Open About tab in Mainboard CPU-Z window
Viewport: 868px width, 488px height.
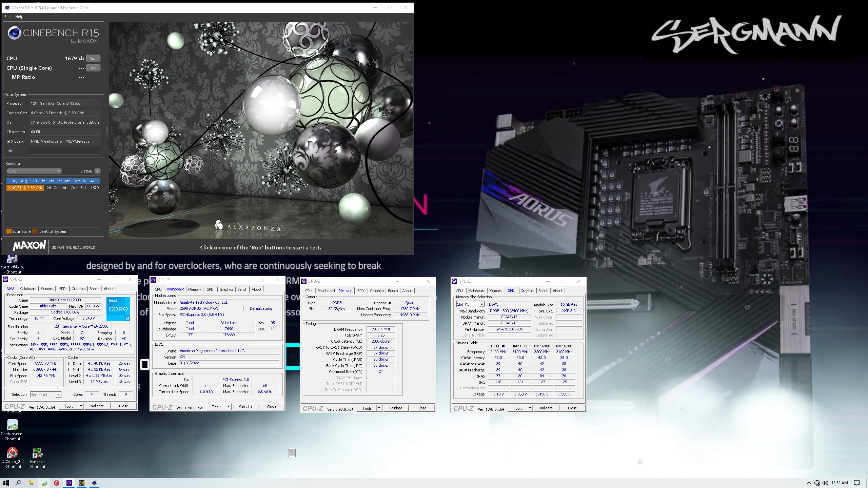coord(257,289)
